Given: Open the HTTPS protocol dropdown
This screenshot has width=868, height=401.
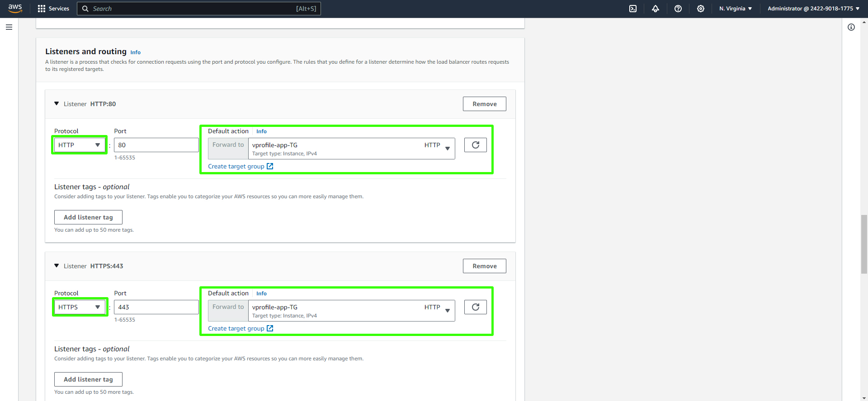Looking at the screenshot, I should 79,307.
